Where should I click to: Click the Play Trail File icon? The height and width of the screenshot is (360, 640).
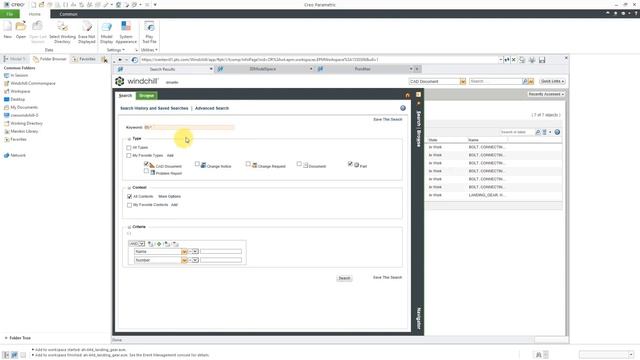click(x=149, y=27)
